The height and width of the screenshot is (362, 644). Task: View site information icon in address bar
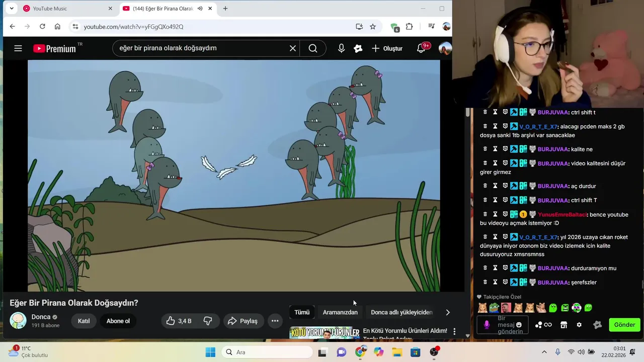(75, 27)
